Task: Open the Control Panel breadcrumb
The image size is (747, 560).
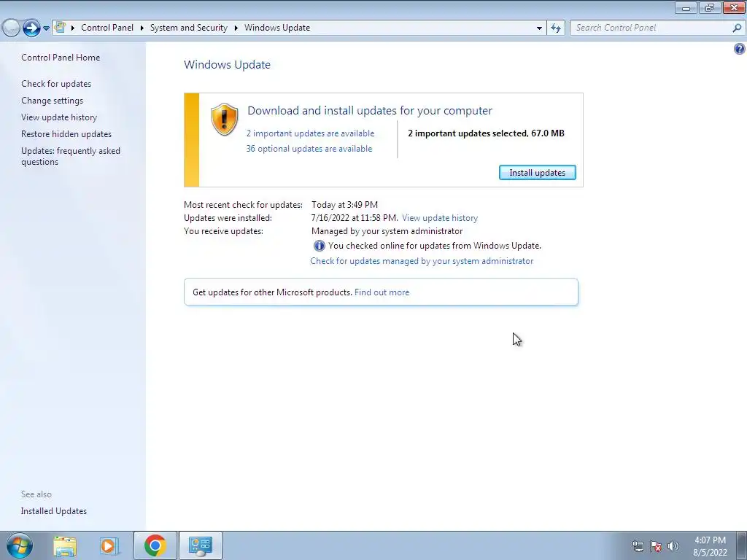Action: (107, 28)
